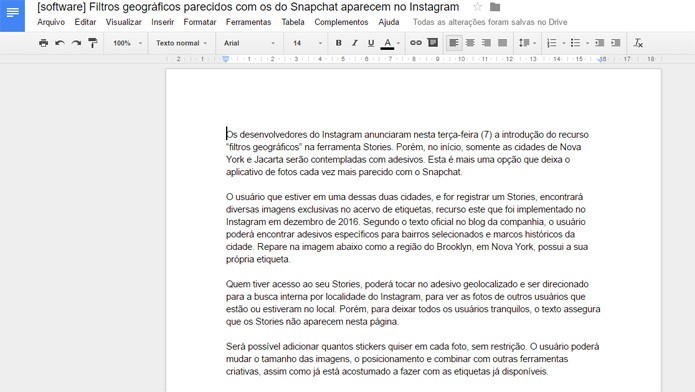Apply numbered list

tap(552, 43)
